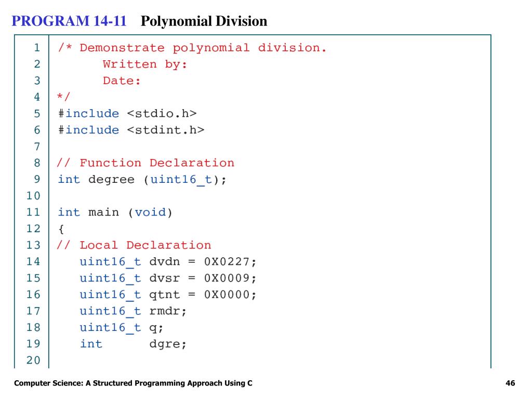Click the 'Written by:' comment line
The image size is (532, 399).
[145, 64]
